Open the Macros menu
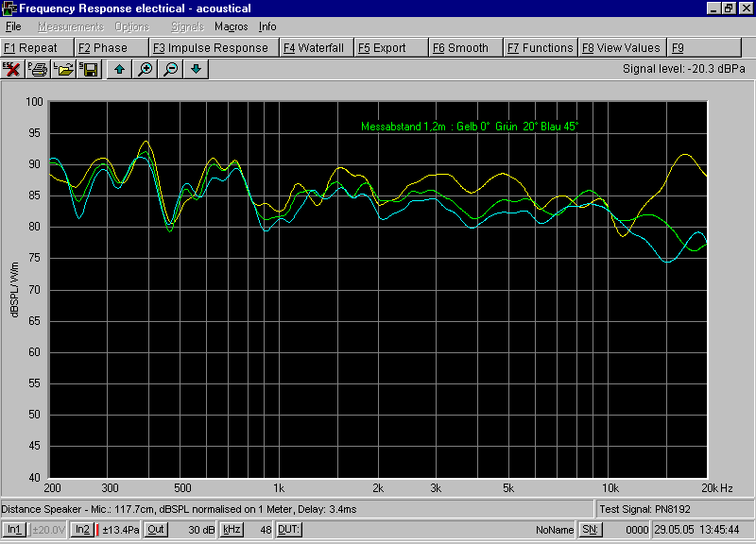This screenshot has height=544, width=756. coord(232,26)
